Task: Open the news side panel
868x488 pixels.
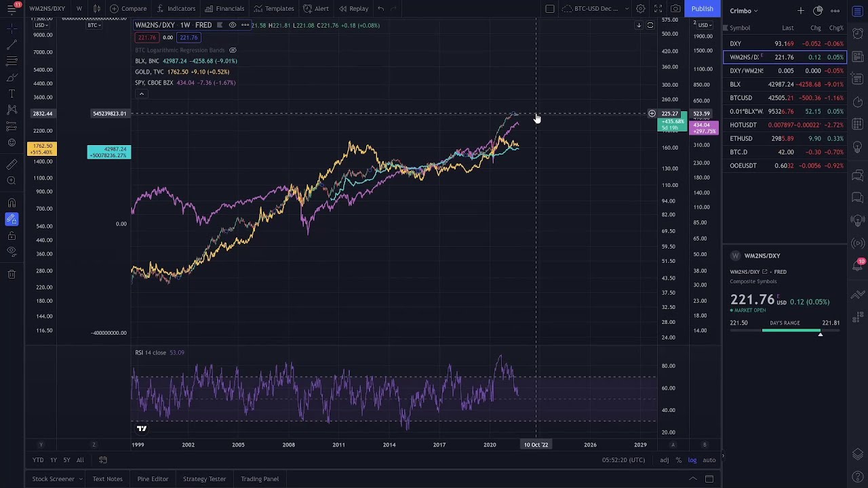Action: [x=858, y=57]
